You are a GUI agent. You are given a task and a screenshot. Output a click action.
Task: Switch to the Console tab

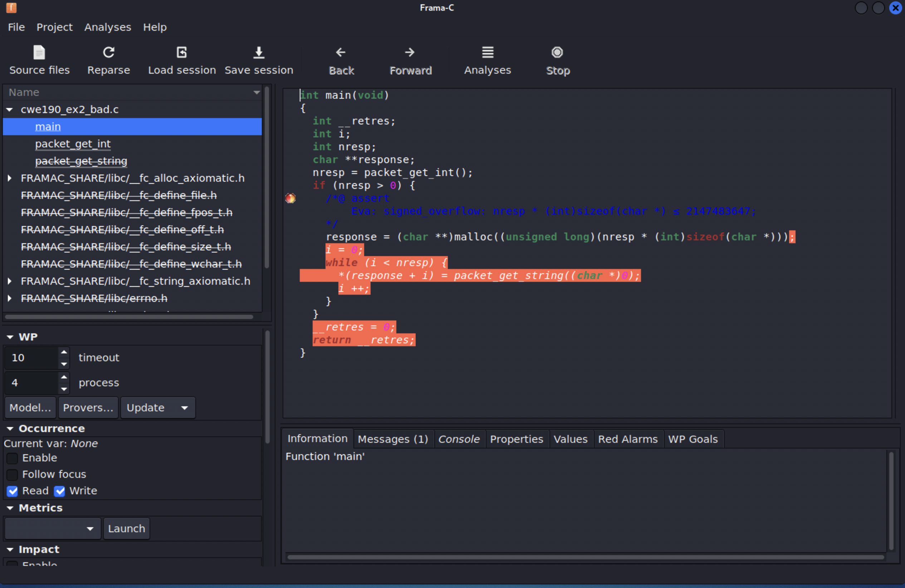459,439
